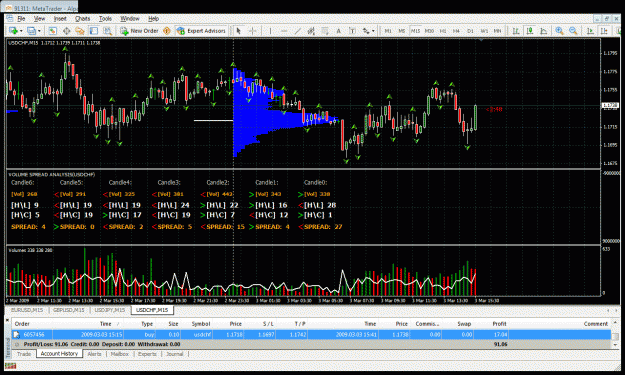Image resolution: width=625 pixels, height=375 pixels.
Task: Open the Journal tab in Terminal
Action: 175,354
